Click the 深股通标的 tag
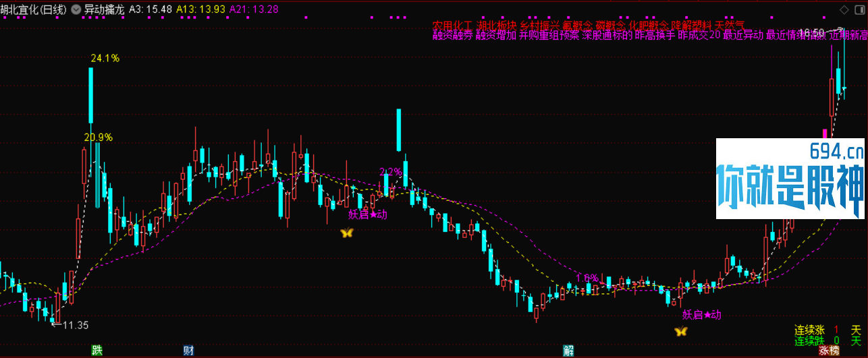This screenshot has width=868, height=358. pyautogui.click(x=608, y=36)
